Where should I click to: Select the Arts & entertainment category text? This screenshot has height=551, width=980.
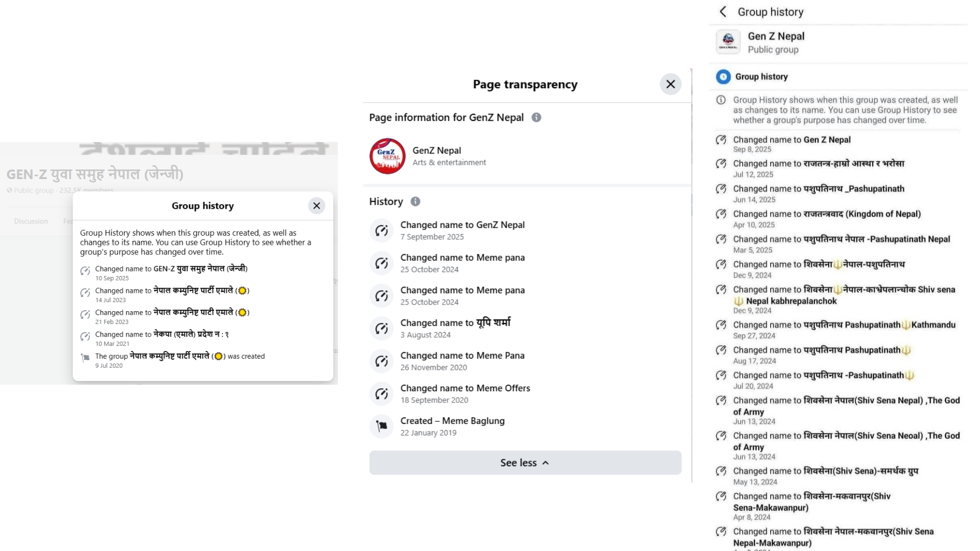pyautogui.click(x=449, y=162)
